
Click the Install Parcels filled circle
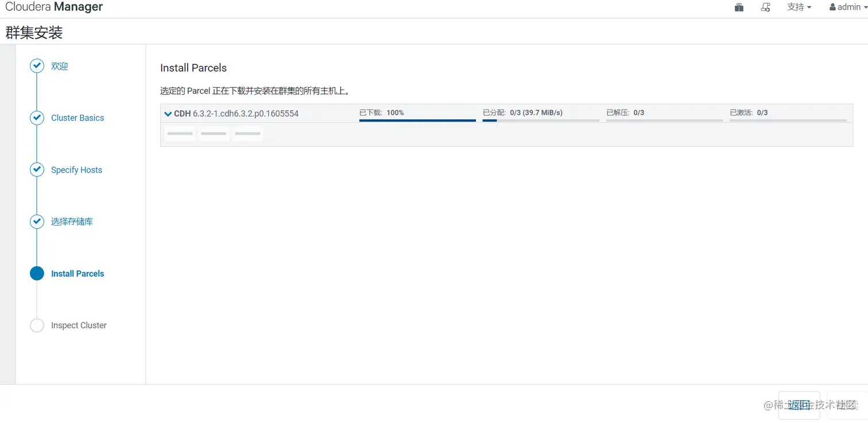pyautogui.click(x=37, y=273)
